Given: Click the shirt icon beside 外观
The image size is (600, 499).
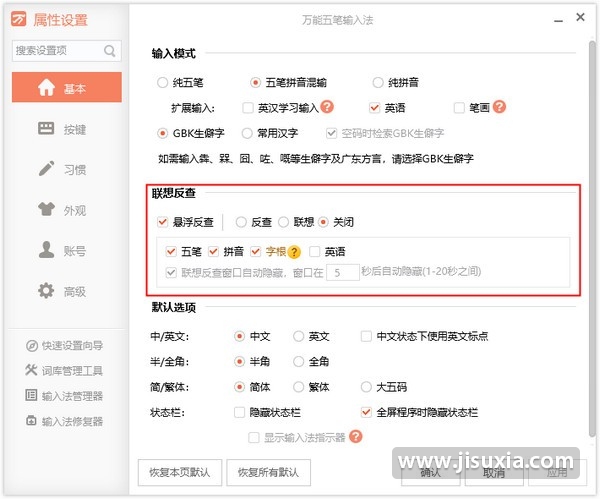Looking at the screenshot, I should point(46,209).
